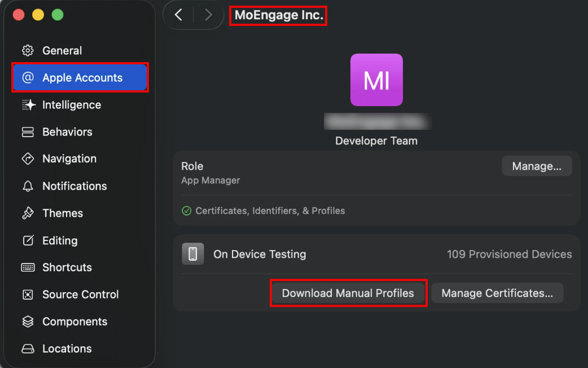
Task: Open the Editing settings
Action: (80, 240)
